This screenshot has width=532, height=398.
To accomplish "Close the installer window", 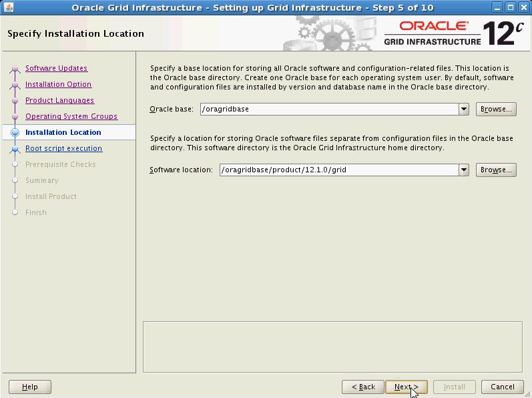I will [523, 7].
